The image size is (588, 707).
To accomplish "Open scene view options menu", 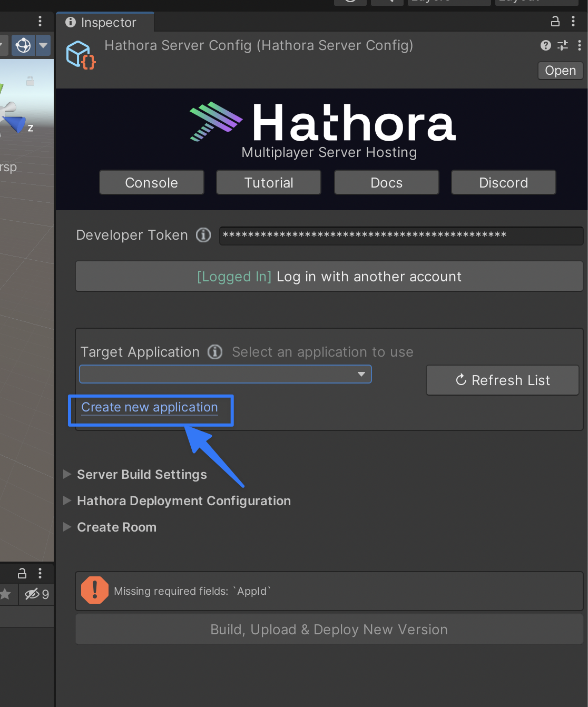I will point(40,21).
